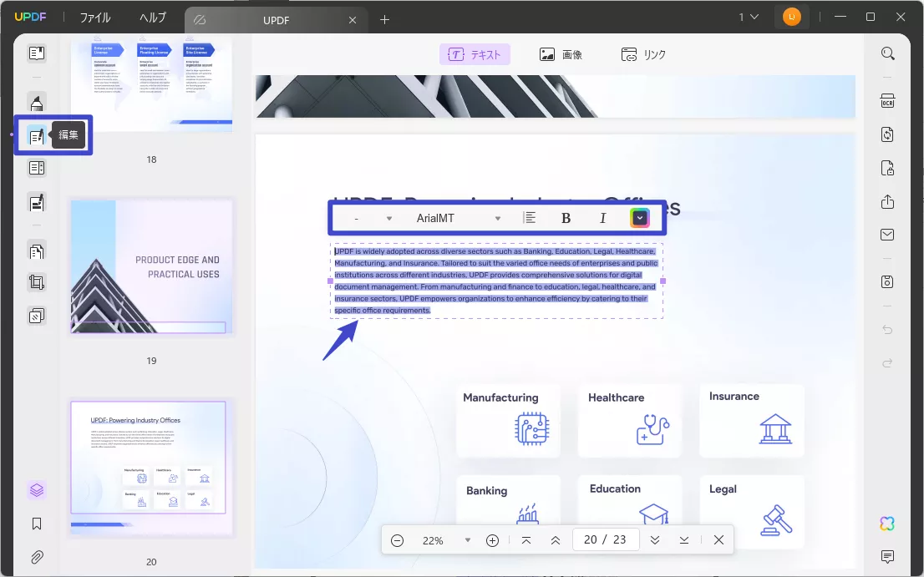Open the window count dropdown in title bar
924x577 pixels.
[x=749, y=17]
